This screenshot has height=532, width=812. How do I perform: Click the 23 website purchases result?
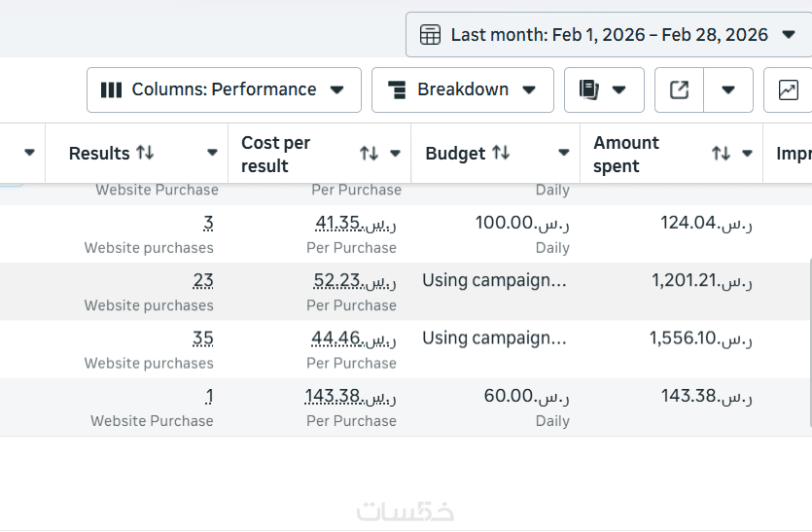[x=203, y=281]
